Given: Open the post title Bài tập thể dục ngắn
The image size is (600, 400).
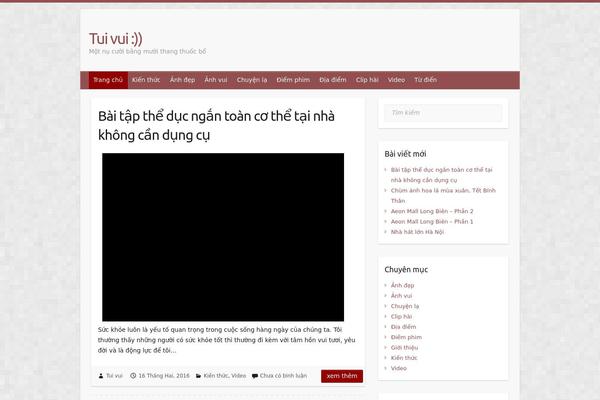Looking at the screenshot, I should coord(216,126).
